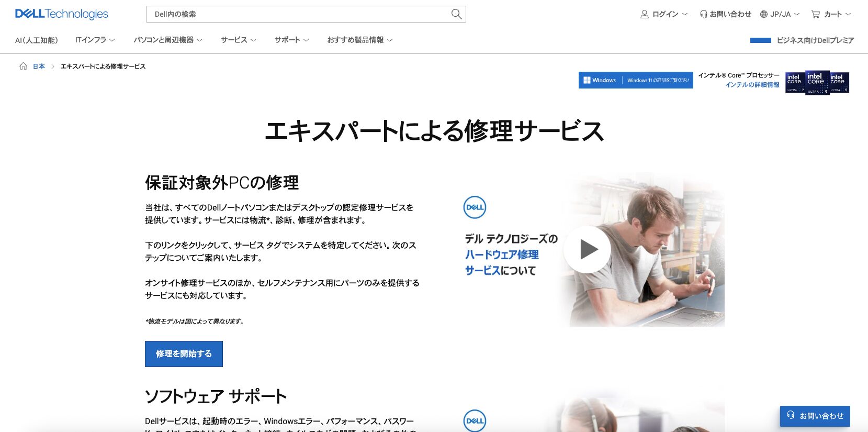Click the home breadcrumb icon
The height and width of the screenshot is (432, 868).
tap(23, 66)
